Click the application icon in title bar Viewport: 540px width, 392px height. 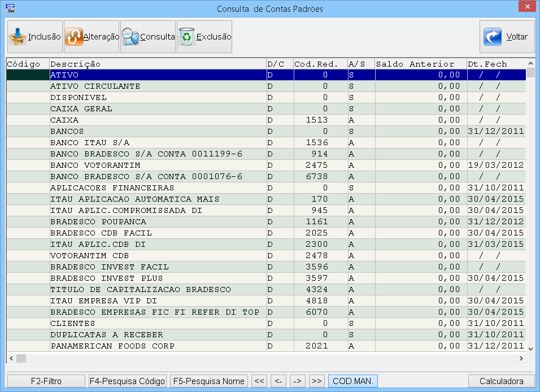pos(10,8)
